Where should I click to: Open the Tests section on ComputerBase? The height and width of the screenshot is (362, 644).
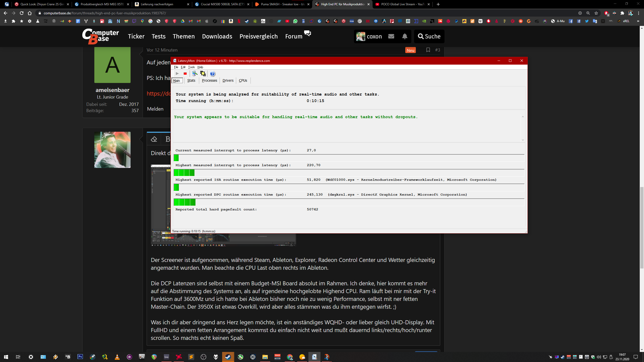(x=158, y=36)
